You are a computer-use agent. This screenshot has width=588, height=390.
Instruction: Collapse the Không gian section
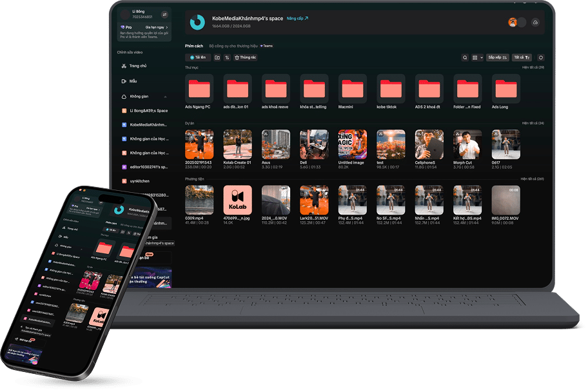point(166,96)
